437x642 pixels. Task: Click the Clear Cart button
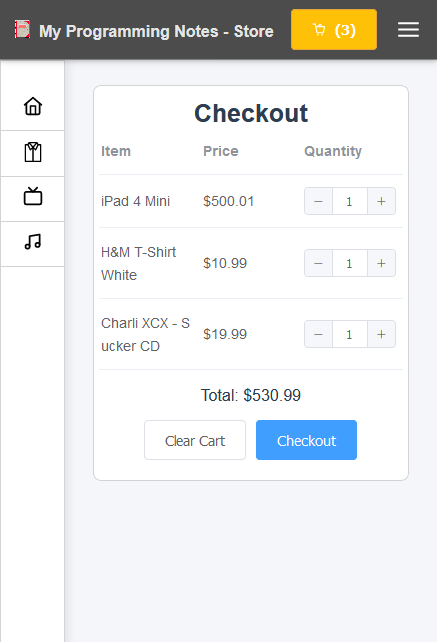pos(195,440)
